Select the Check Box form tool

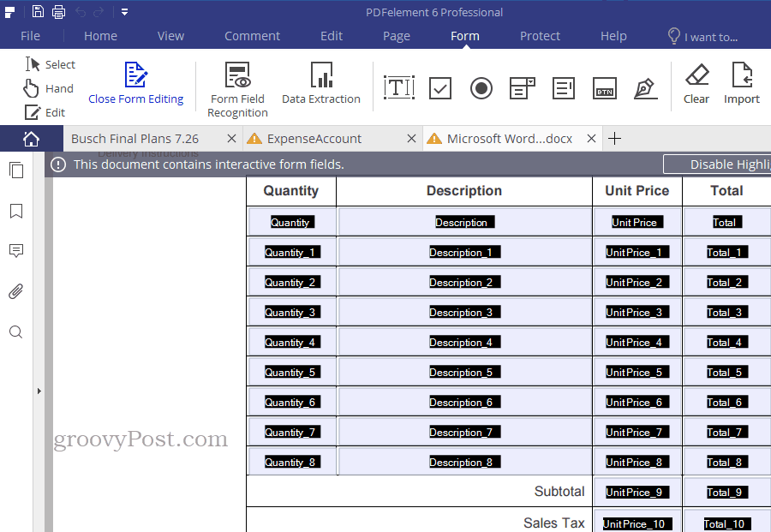[x=440, y=88]
